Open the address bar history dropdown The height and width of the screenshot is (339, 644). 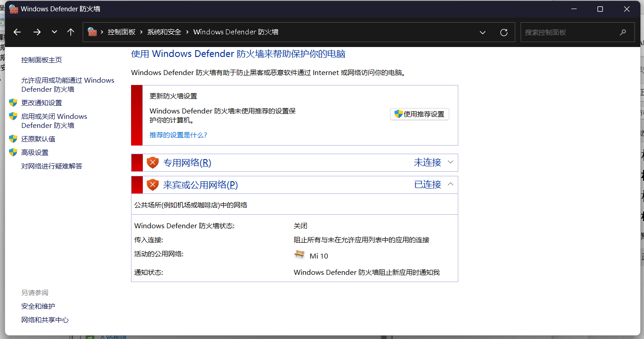483,33
